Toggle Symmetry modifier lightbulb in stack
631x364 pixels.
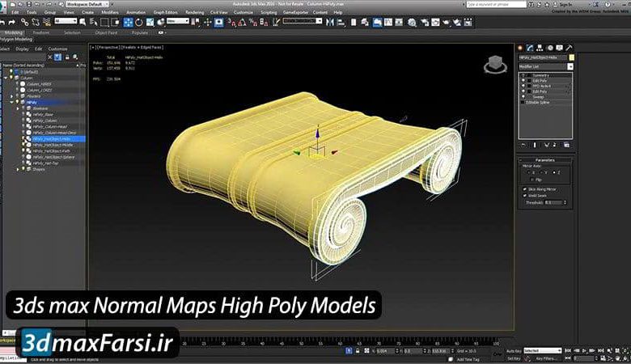pyautogui.click(x=523, y=75)
